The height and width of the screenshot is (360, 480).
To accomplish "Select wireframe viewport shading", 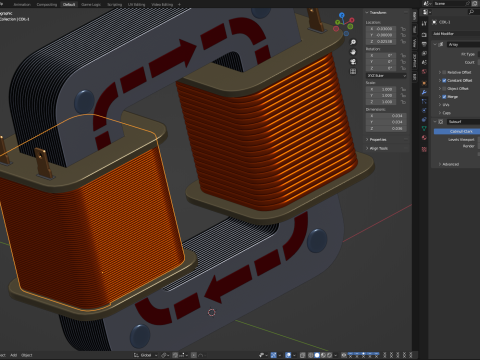I will pyautogui.click(x=311, y=355).
